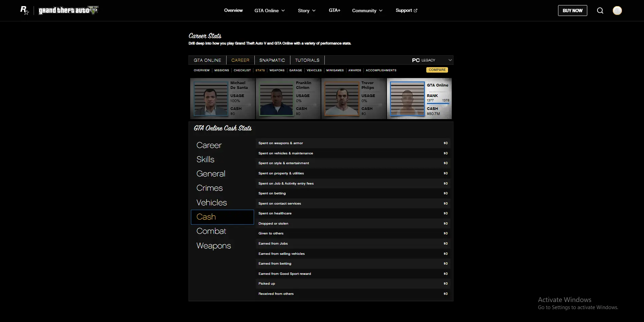The image size is (644, 322).
Task: Expand the GTA Online nav dropdown
Action: [270, 11]
